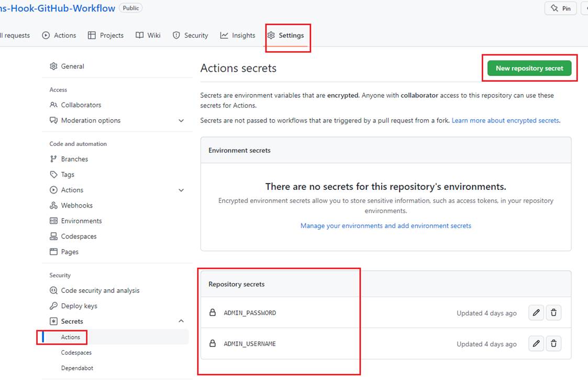Screen dimensions: 588x386
Task: Click New repository secret button
Action: coord(529,68)
